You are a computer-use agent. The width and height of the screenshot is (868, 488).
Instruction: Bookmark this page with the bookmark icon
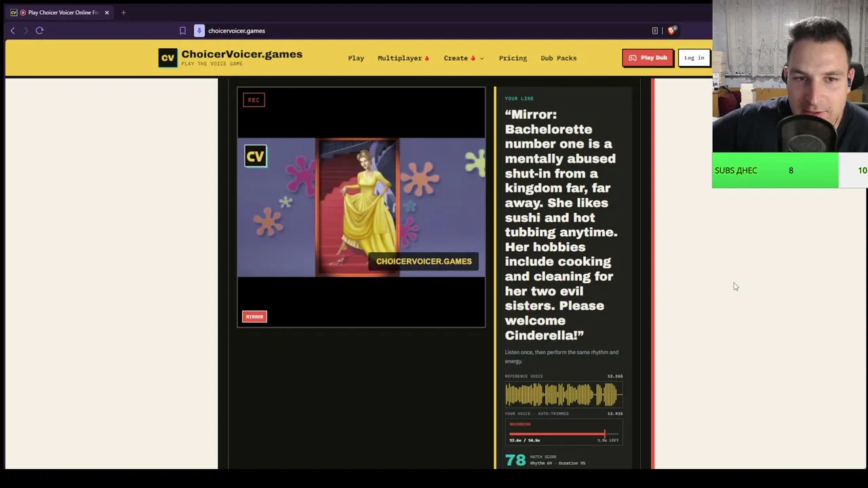(182, 30)
